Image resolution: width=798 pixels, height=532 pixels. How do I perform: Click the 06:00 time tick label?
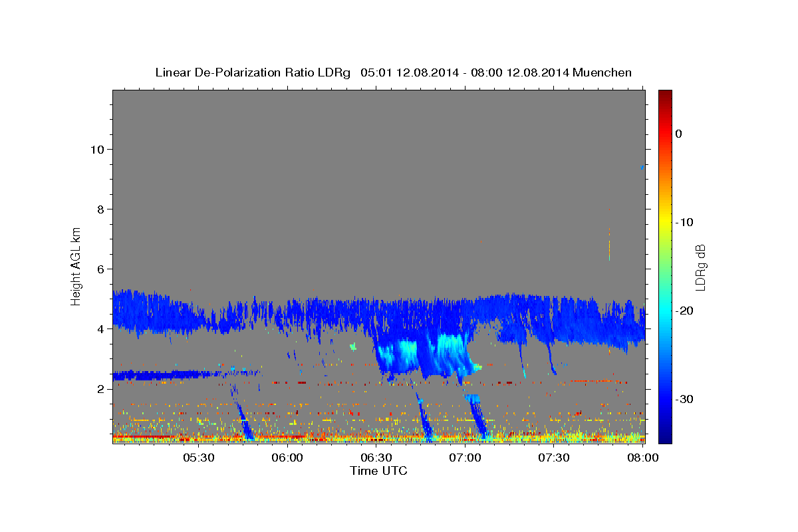click(287, 458)
